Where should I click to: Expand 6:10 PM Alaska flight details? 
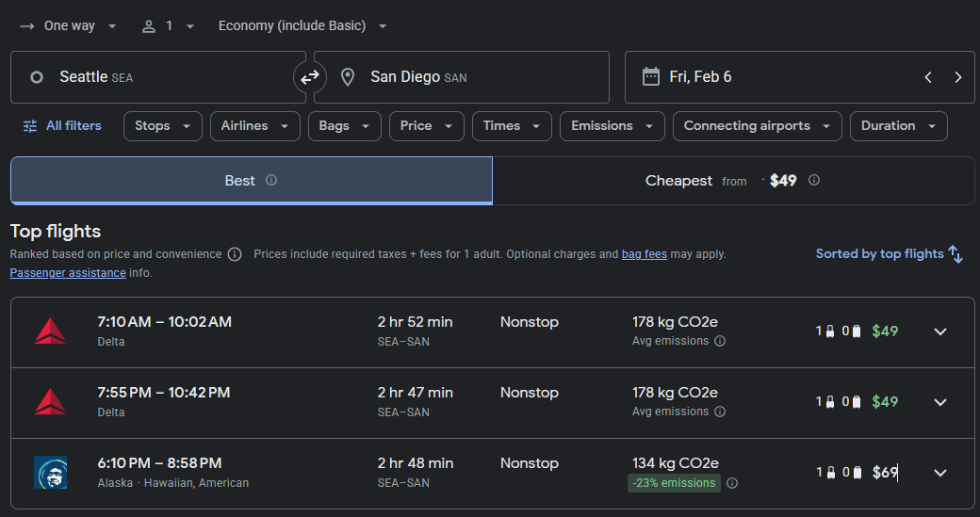tap(939, 473)
